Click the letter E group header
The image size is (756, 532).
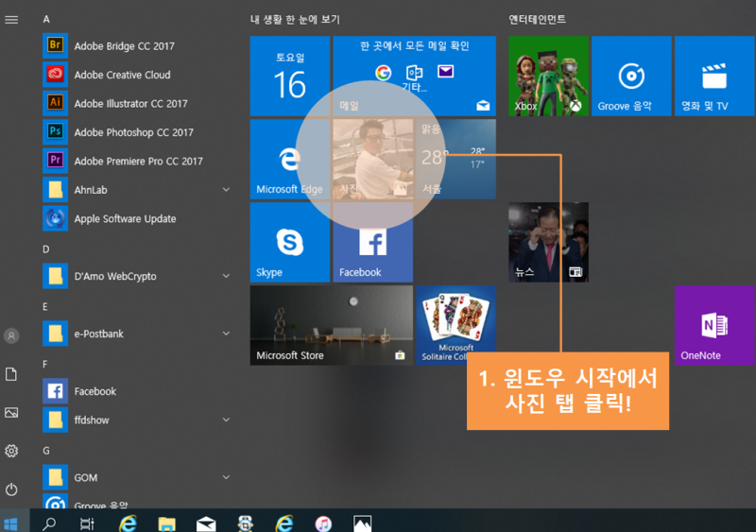coord(45,307)
